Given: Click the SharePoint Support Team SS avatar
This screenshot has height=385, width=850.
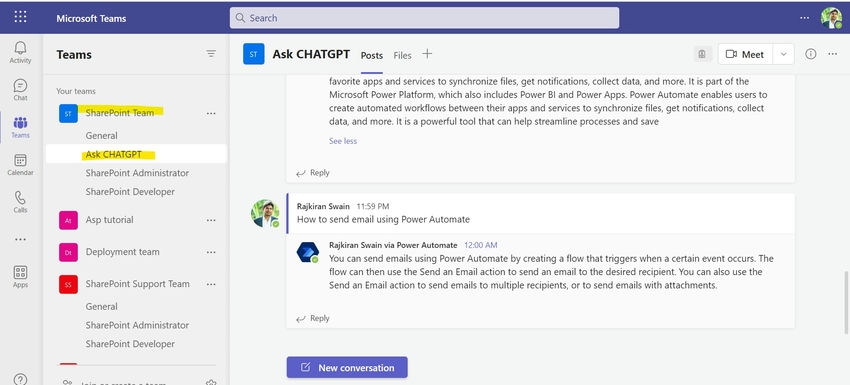Looking at the screenshot, I should pos(68,284).
